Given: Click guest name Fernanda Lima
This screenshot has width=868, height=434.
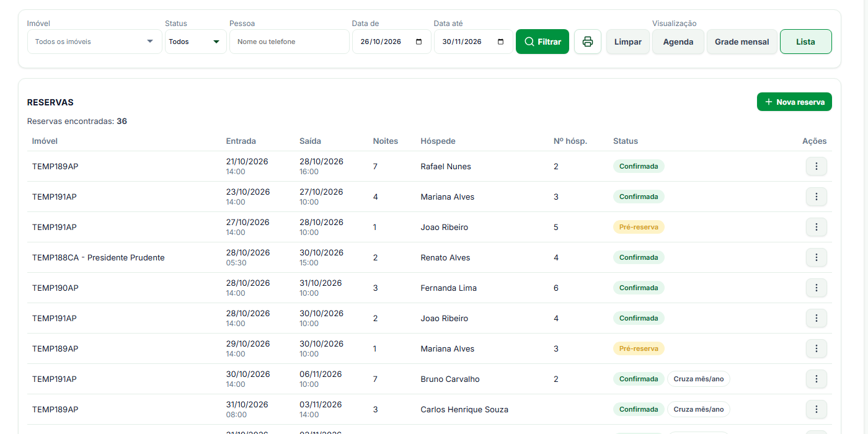Looking at the screenshot, I should coord(449,288).
